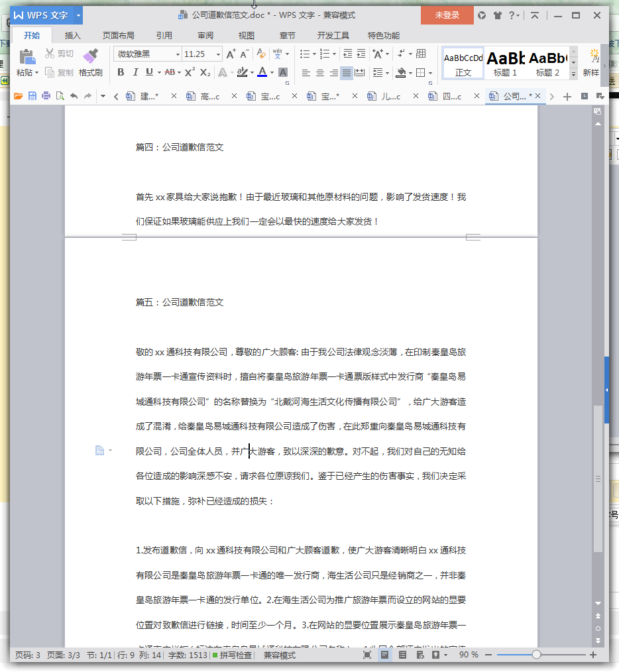Increase font size with the A+ icon
Screen dimensions: 619x672
pos(231,54)
